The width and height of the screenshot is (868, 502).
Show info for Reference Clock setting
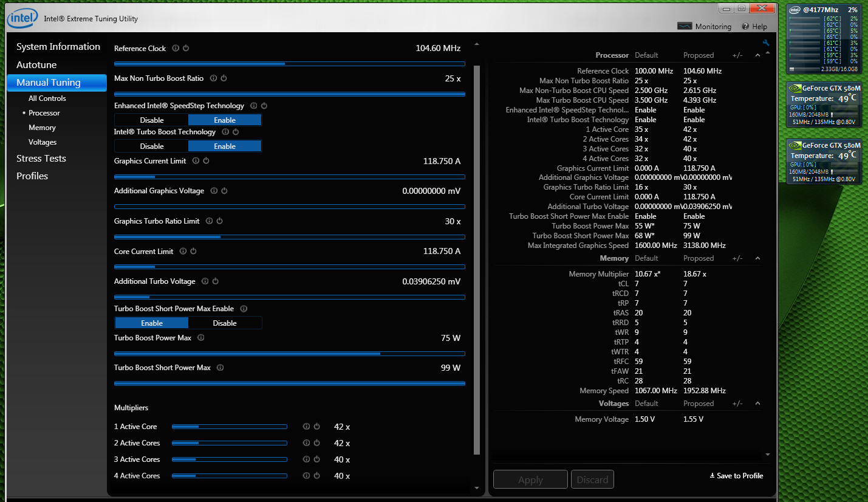tap(176, 48)
